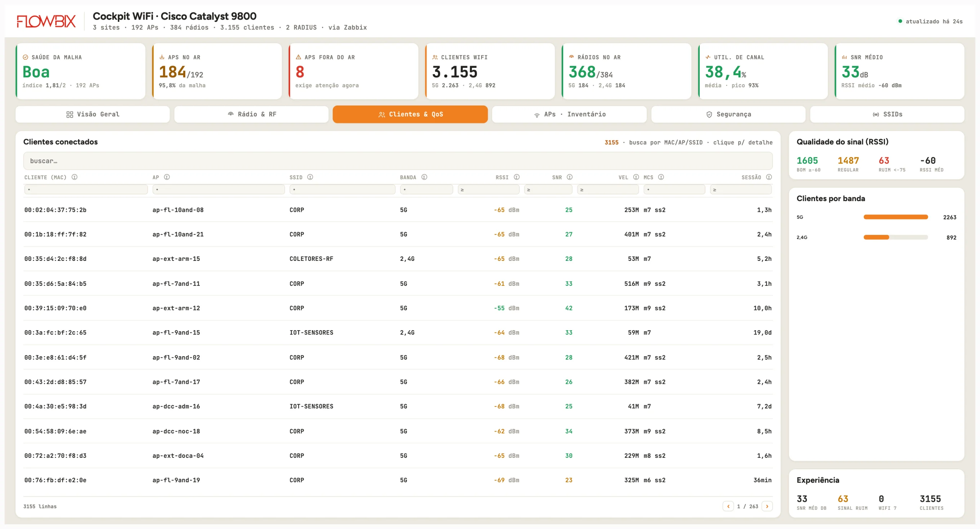The image size is (980, 529).
Task: Click the SSID column filter box
Action: pos(342,190)
